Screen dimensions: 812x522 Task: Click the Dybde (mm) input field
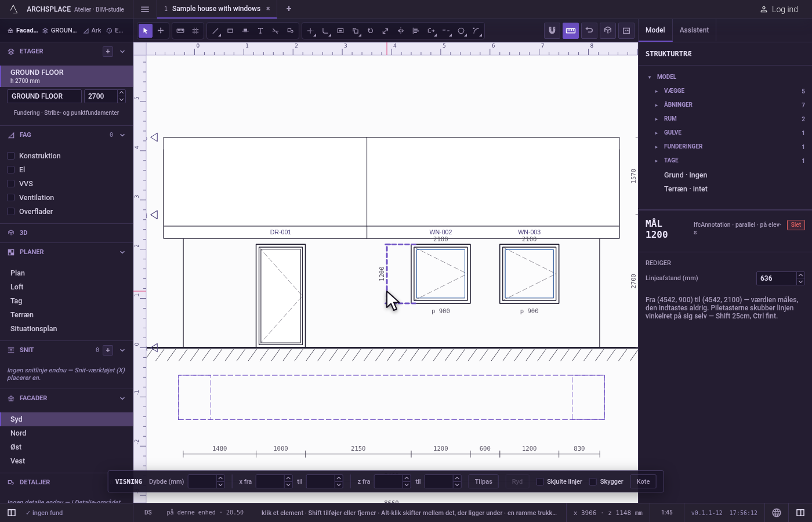pos(202,481)
